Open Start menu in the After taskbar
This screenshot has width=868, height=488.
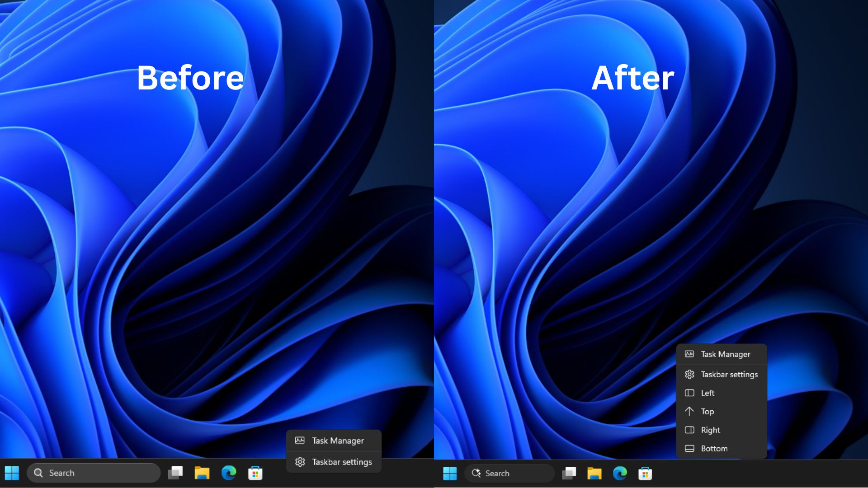(x=450, y=474)
